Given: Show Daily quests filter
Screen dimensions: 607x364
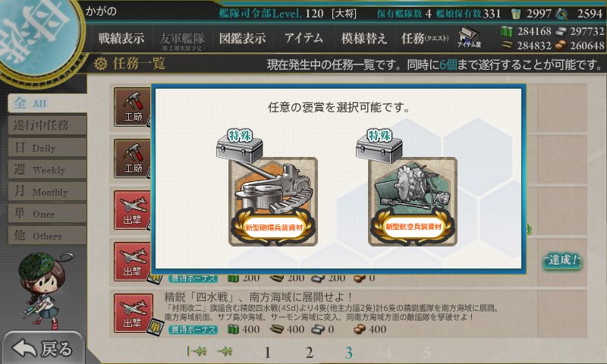Looking at the screenshot, I should click(47, 147).
